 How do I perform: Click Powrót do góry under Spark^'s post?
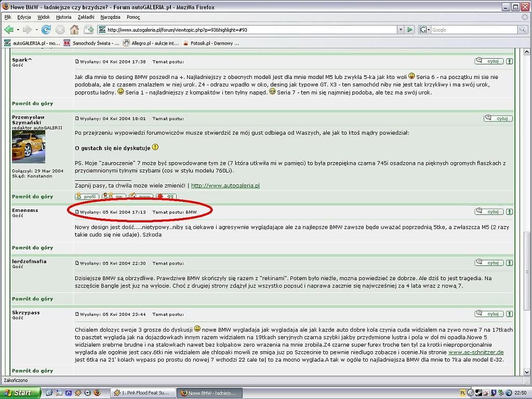(33, 103)
